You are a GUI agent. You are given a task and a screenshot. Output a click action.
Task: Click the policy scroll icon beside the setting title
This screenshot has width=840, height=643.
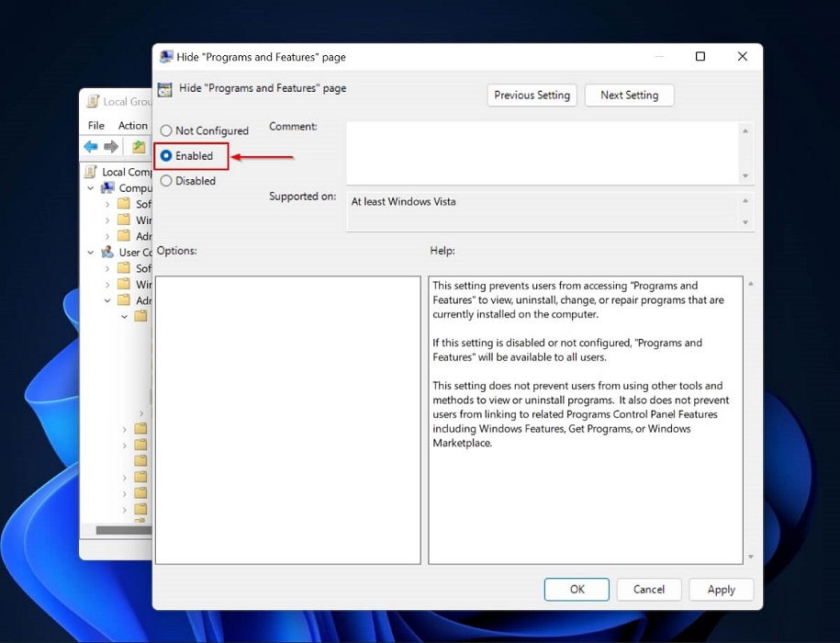[165, 88]
